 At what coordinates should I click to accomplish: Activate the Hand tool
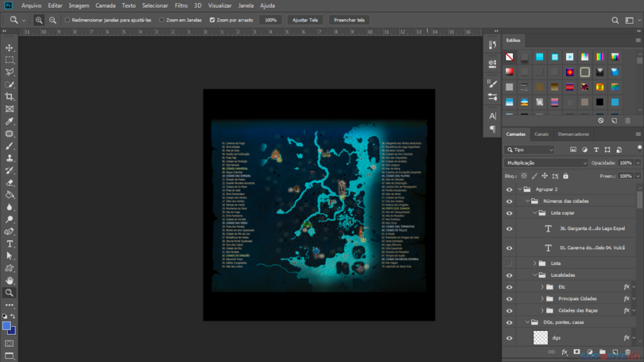(10, 281)
